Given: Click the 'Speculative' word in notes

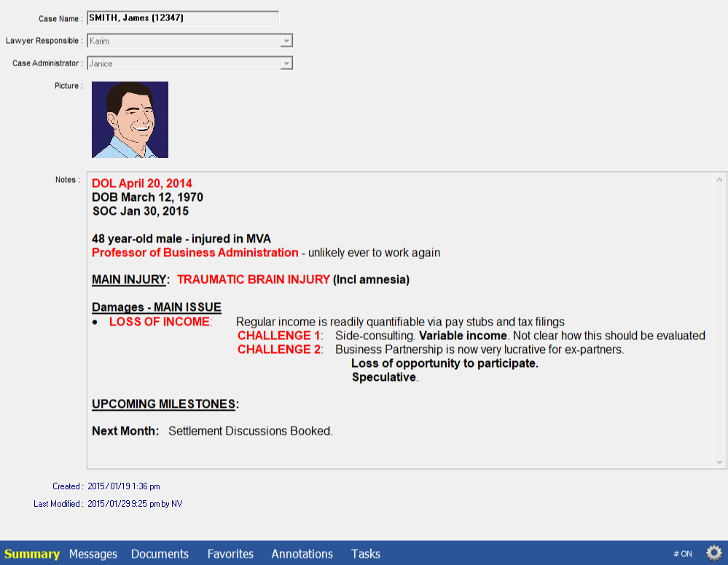Looking at the screenshot, I should (x=384, y=377).
